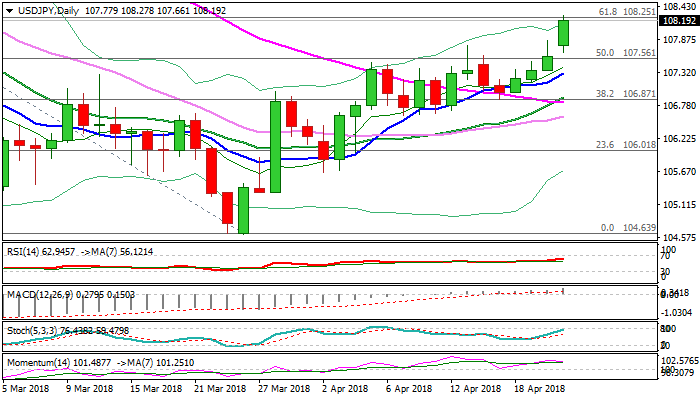Select the current price tag 108.192
Image resolution: width=700 pixels, height=400 pixels.
(x=679, y=19)
